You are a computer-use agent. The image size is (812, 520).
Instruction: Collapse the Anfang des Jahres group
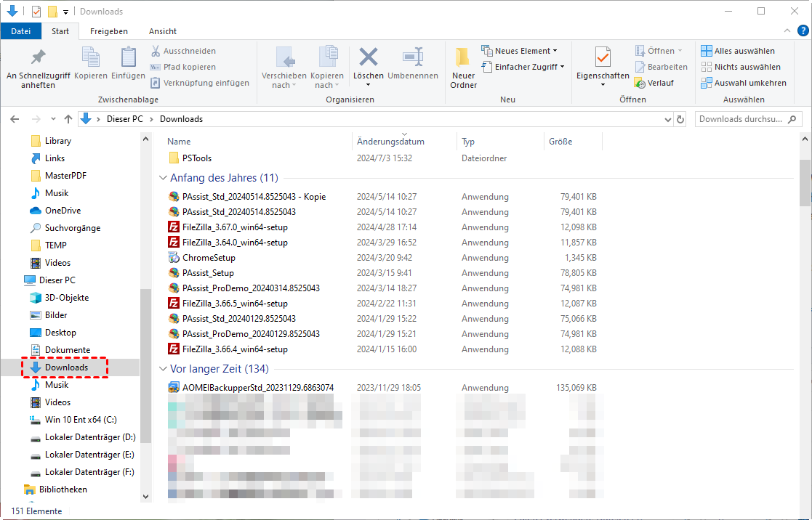pos(163,178)
